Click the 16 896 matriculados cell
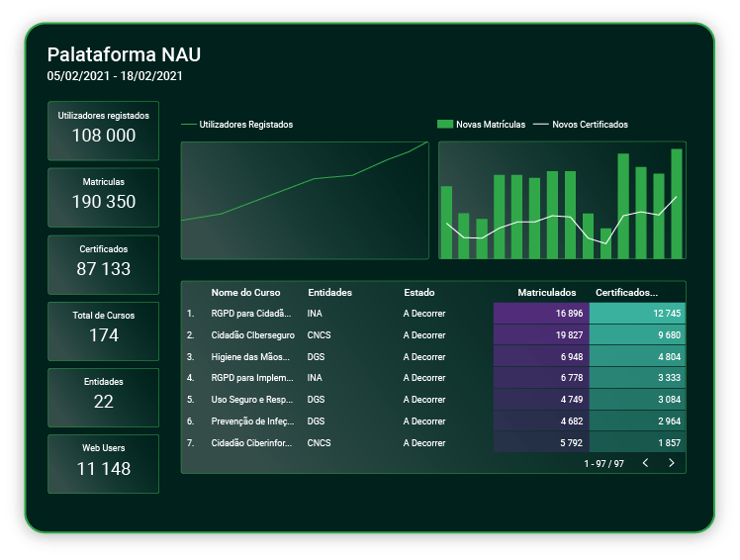 541,313
